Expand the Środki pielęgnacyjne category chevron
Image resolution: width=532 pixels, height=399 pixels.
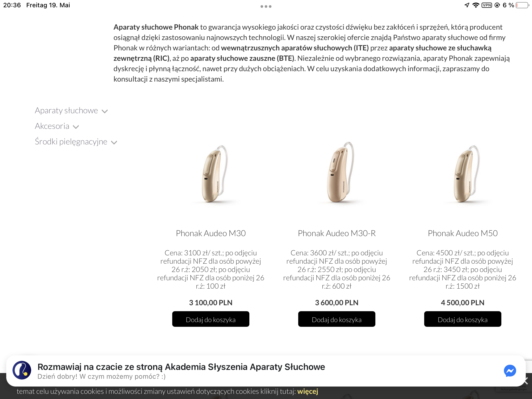[114, 142]
